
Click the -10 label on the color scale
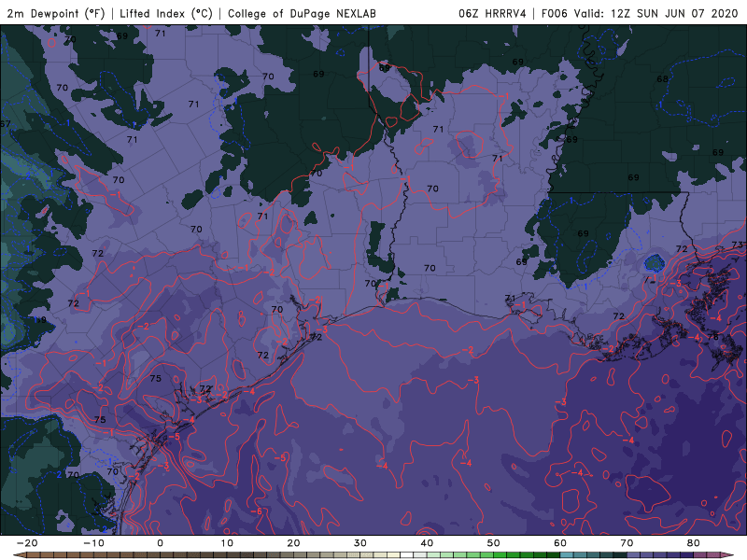tap(93, 543)
